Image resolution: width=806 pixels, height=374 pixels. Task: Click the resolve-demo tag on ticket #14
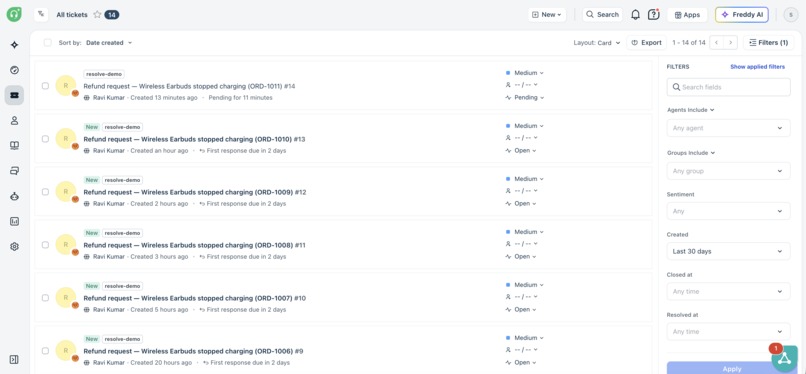(x=104, y=74)
